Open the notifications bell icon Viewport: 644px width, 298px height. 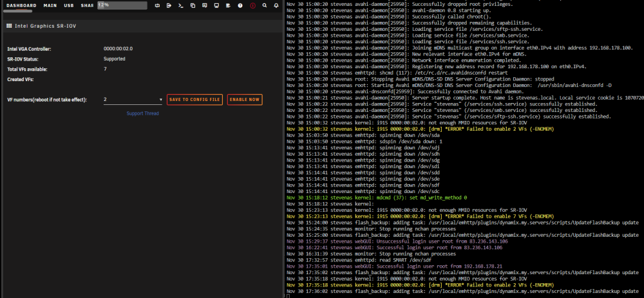point(276,6)
